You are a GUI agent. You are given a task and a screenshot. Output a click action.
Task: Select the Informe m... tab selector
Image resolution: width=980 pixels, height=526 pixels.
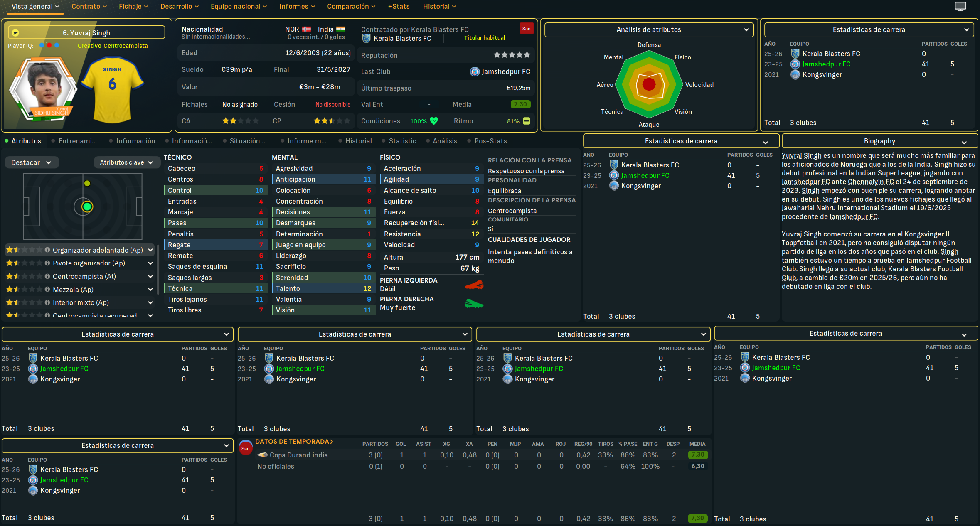pyautogui.click(x=303, y=141)
